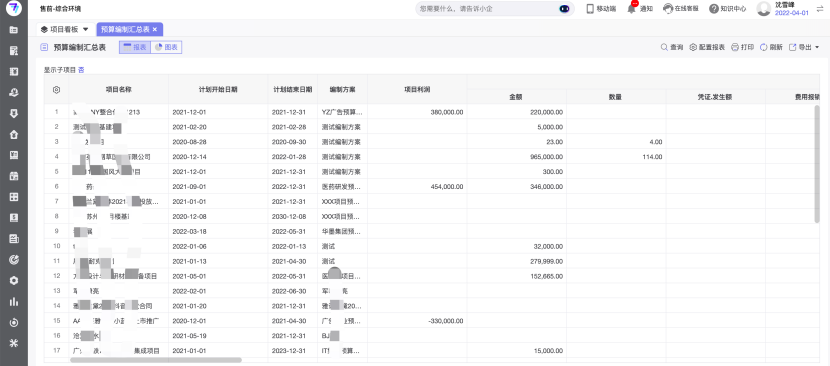Select cell with value 15,000.00
This screenshot has height=366, width=830.
click(x=517, y=351)
